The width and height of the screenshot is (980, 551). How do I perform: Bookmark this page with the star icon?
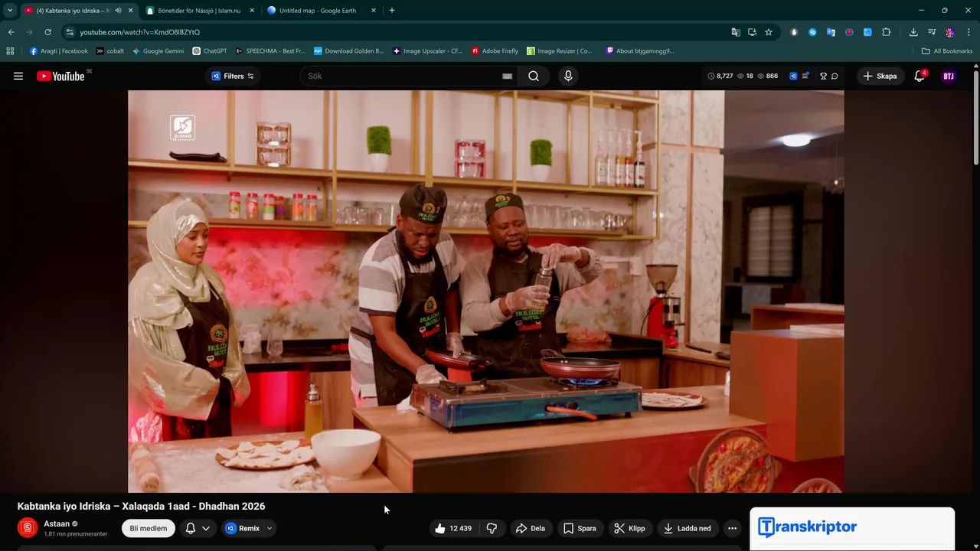[x=768, y=32]
